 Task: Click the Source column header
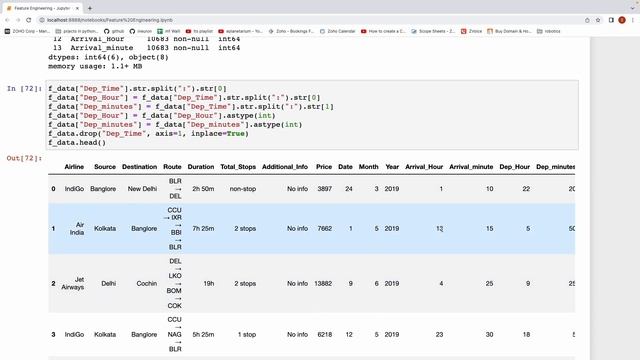point(105,167)
